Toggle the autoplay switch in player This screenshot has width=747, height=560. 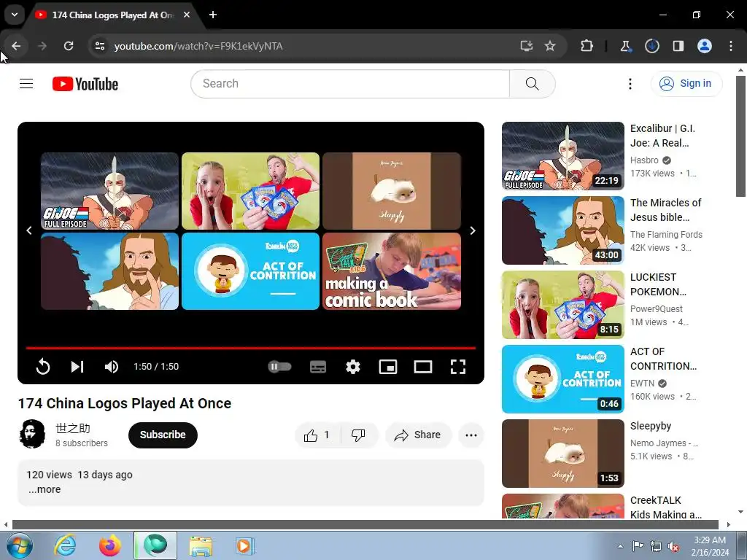279,367
